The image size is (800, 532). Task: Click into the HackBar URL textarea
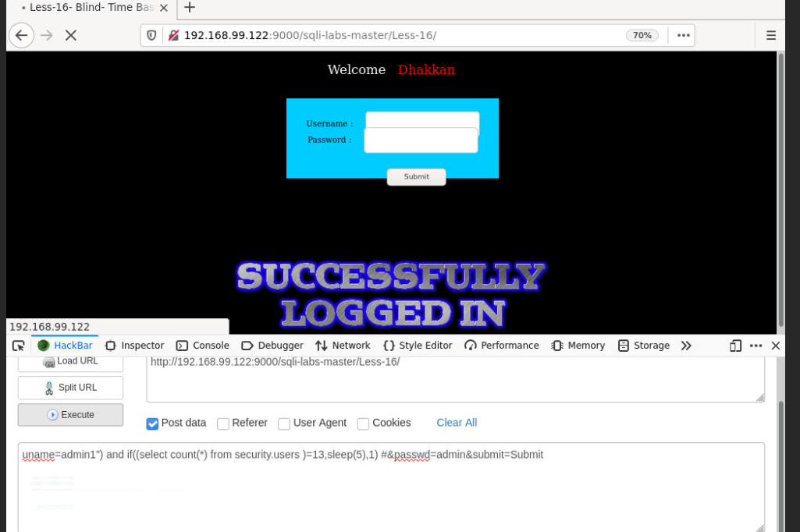click(x=455, y=379)
